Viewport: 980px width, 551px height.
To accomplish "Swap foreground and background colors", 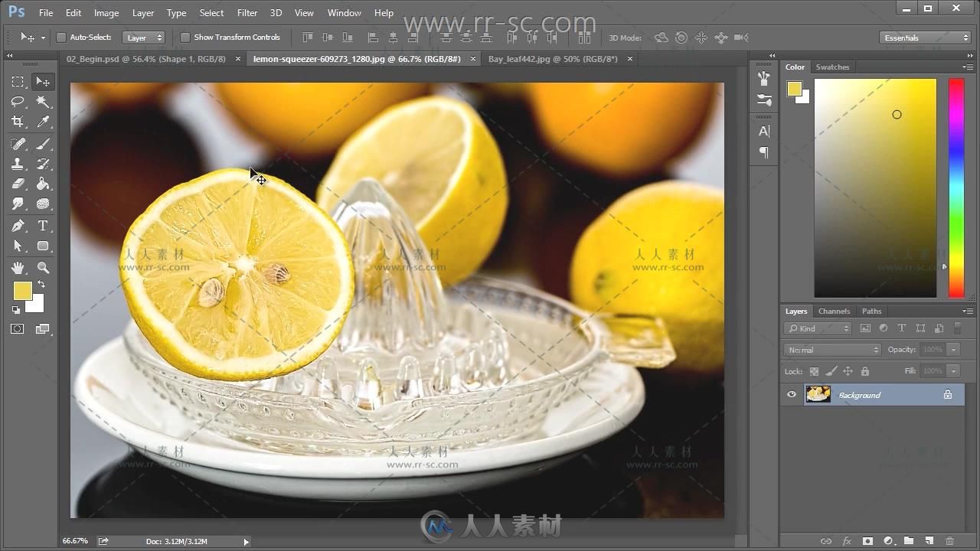I will pyautogui.click(x=41, y=285).
